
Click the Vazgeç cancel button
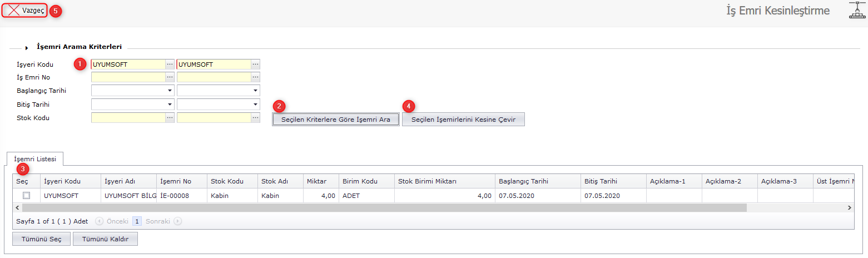[x=27, y=11]
